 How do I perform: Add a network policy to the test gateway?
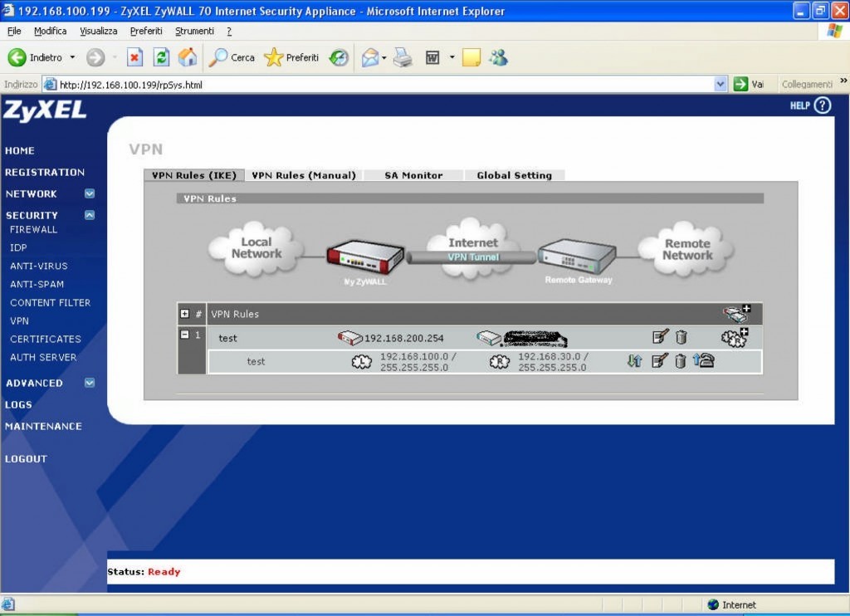(x=735, y=337)
